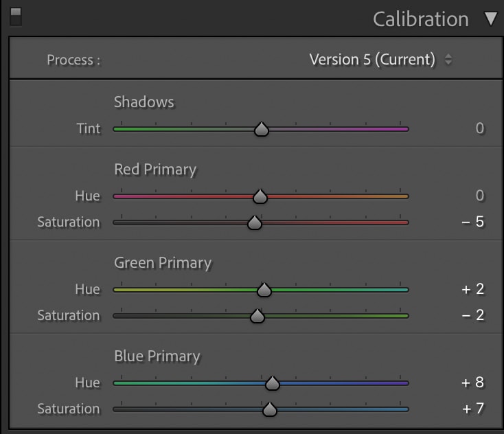Click the Green Primary Hue value +2

pyautogui.click(x=472, y=289)
